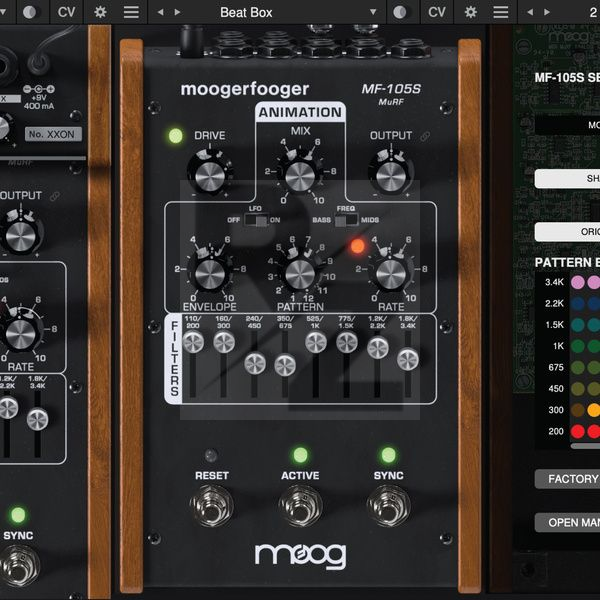Screen dimensions: 600x600
Task: Toggle half-moon icon right of Beat Box
Action: point(399,12)
